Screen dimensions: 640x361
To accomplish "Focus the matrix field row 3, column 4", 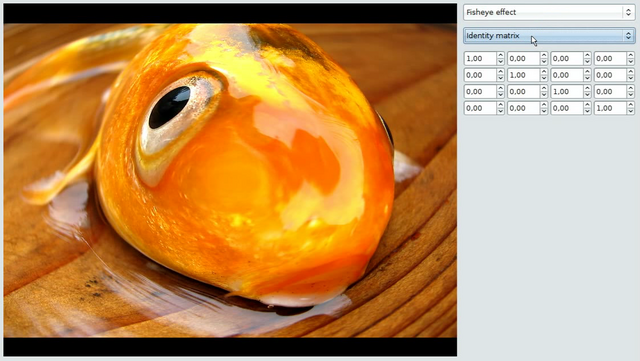I will [610, 91].
